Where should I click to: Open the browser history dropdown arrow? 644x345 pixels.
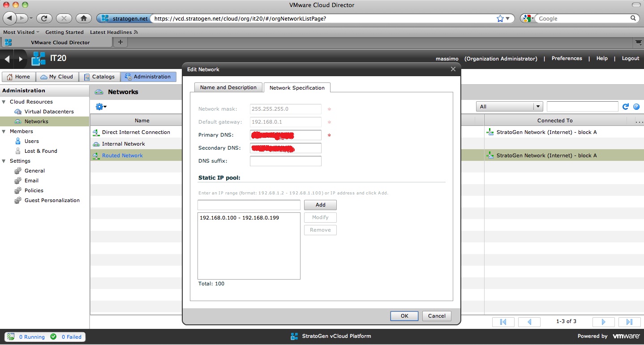pyautogui.click(x=31, y=18)
